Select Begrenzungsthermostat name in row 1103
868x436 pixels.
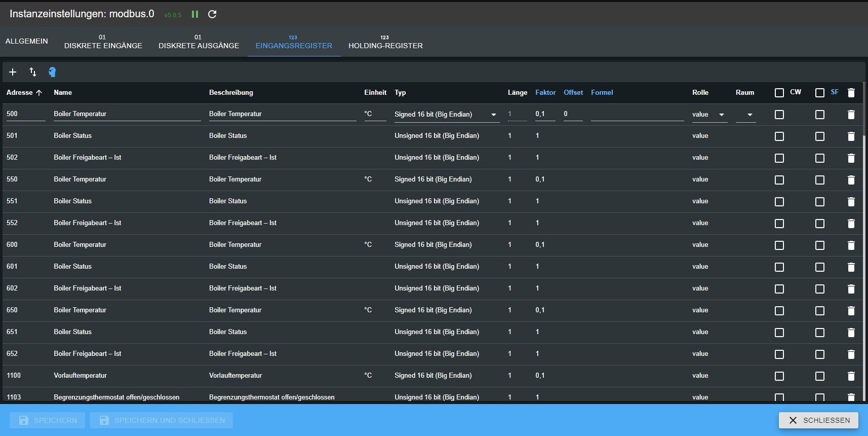[x=116, y=397]
